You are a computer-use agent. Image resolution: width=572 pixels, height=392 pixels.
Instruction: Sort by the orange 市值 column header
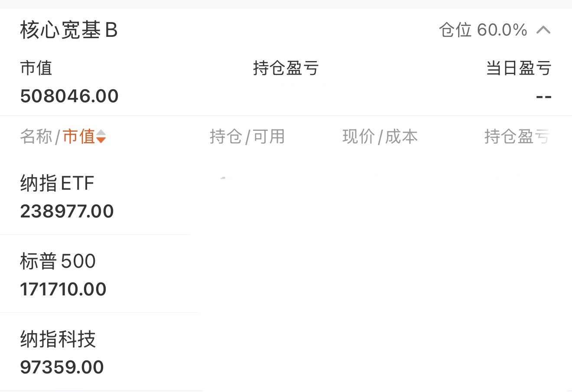point(79,136)
